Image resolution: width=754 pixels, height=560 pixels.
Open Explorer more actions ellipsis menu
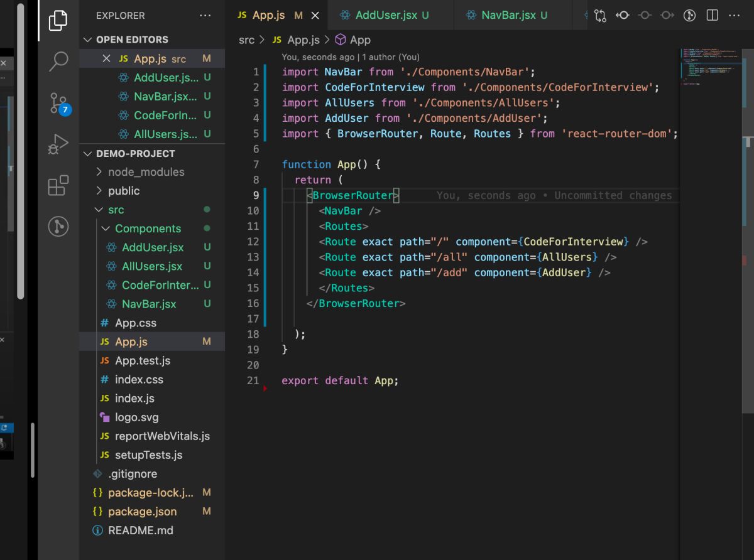point(205,15)
